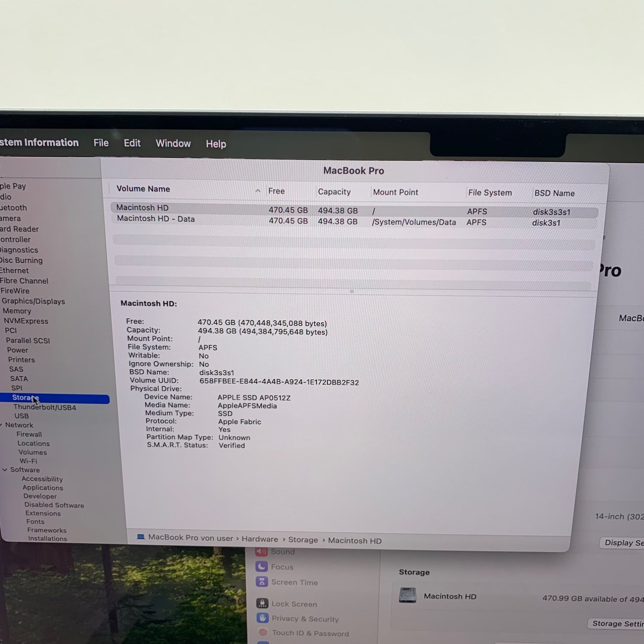Select the Macintosh HD - Data volume row
This screenshot has width=644, height=644.
click(x=155, y=219)
